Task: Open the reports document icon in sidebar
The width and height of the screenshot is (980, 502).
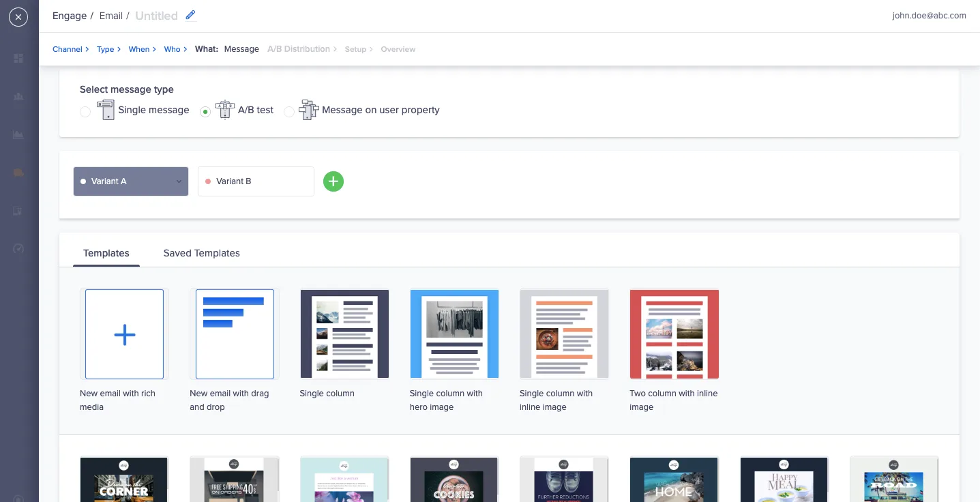Action: click(x=18, y=211)
